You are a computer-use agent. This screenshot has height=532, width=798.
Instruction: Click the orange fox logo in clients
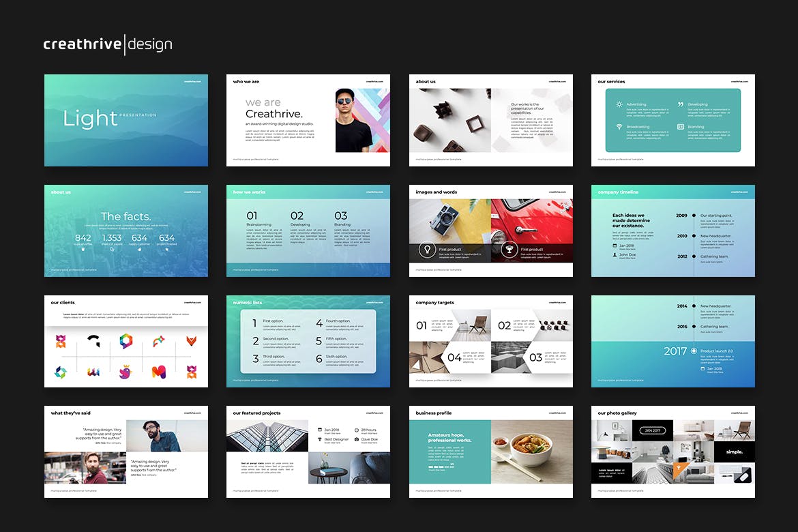192,340
